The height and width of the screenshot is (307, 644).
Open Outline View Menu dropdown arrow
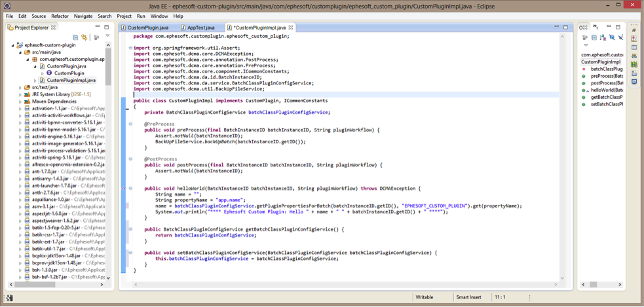pyautogui.click(x=586, y=45)
